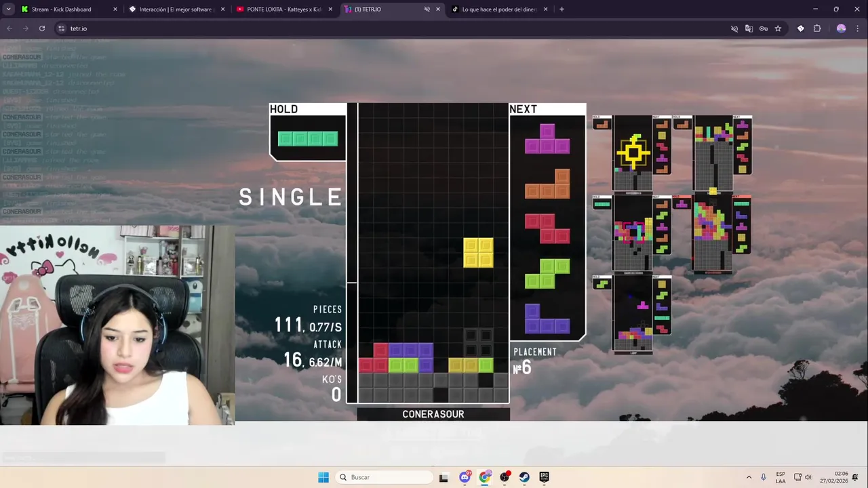Click the red Z piece in NEXT queue
Screen dimensions: 868x488
547,228
